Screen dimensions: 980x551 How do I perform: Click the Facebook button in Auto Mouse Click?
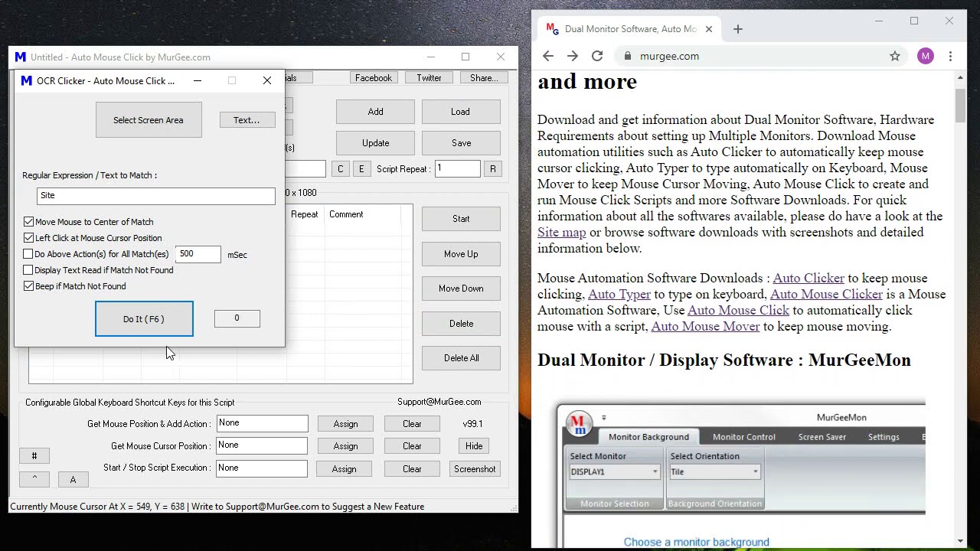coord(374,78)
